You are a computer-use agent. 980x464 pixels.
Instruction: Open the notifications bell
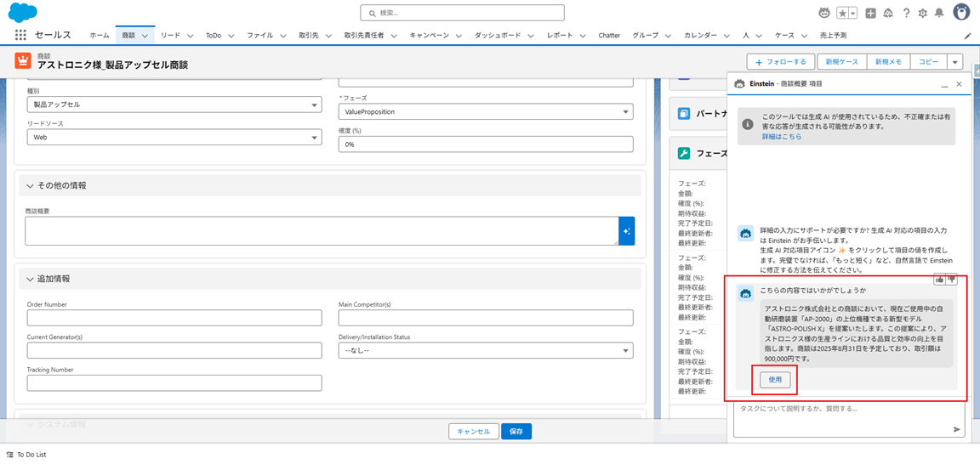pyautogui.click(x=939, y=13)
